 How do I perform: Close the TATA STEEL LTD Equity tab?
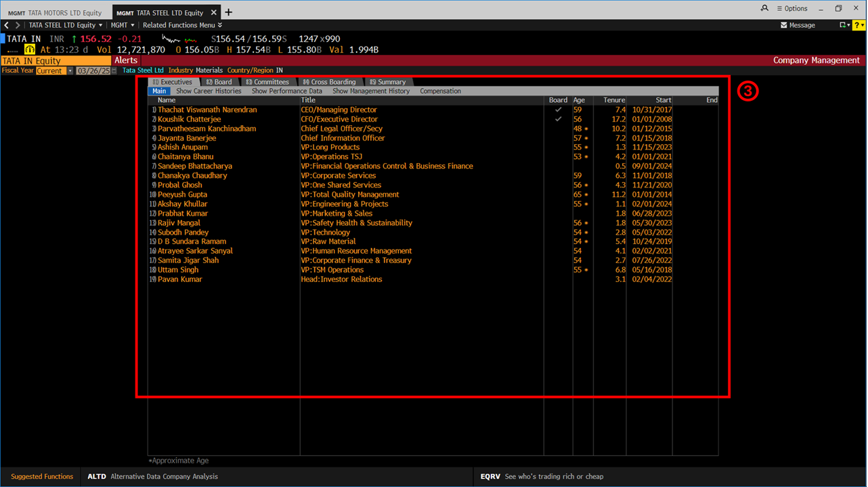click(215, 12)
